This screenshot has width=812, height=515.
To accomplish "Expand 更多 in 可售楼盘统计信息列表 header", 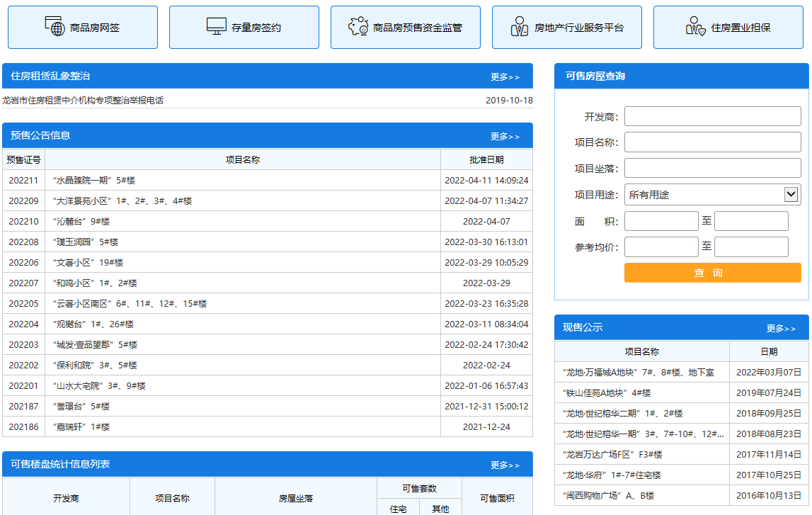I will (505, 465).
